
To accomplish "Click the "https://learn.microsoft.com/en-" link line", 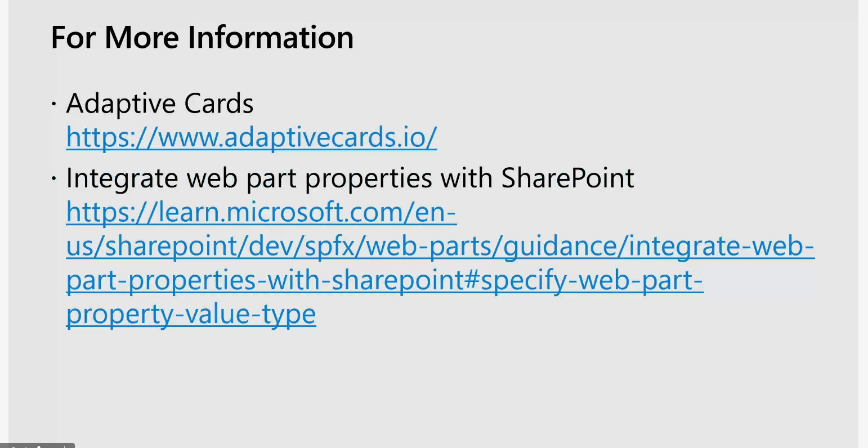I will [261, 213].
